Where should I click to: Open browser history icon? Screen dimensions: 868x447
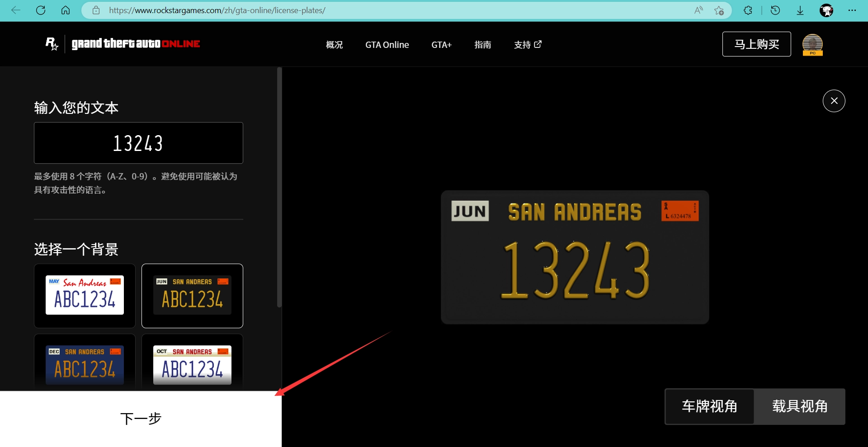click(x=775, y=10)
